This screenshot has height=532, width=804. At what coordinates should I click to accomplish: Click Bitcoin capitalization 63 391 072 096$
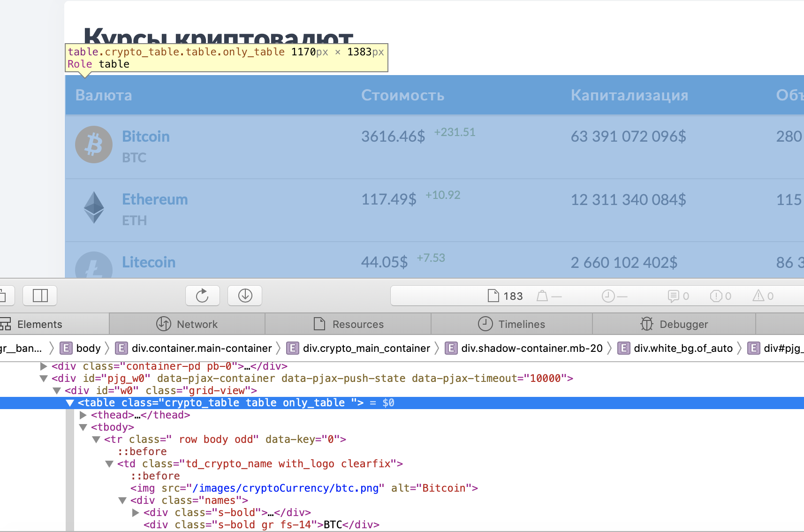(x=629, y=137)
